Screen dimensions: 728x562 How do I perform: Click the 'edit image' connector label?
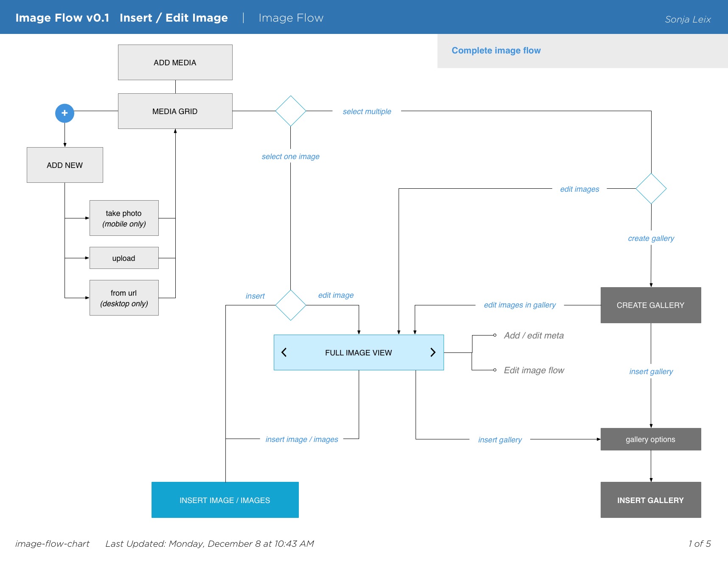tap(336, 295)
